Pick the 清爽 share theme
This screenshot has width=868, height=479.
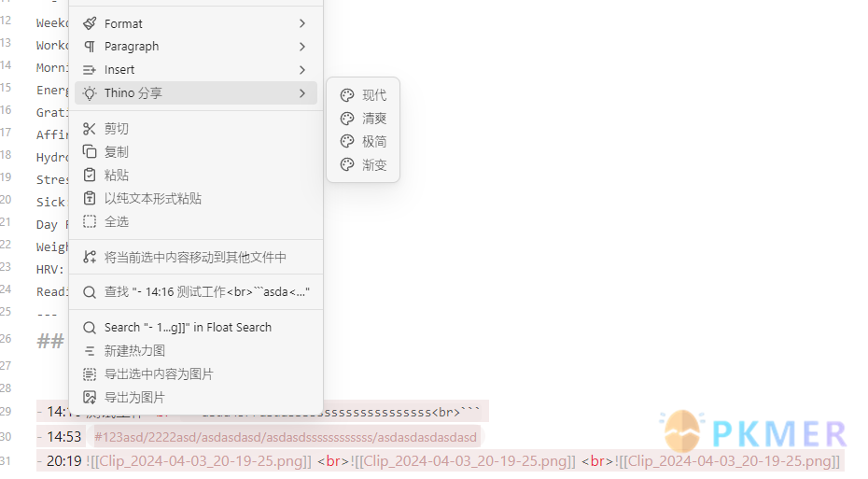[x=363, y=119]
